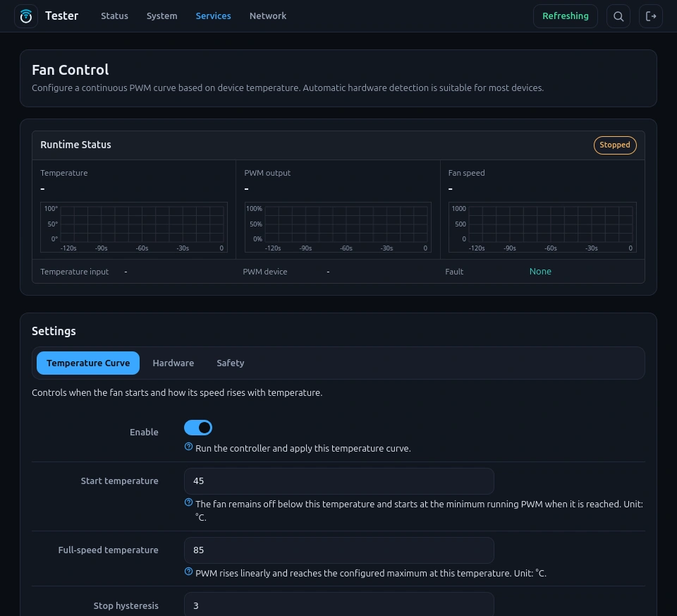Image resolution: width=677 pixels, height=616 pixels.
Task: Click the "Settings" section heading
Action: point(54,331)
